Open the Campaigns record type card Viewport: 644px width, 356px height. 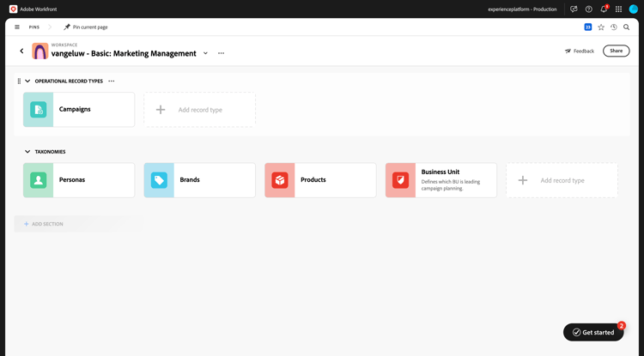pos(79,110)
